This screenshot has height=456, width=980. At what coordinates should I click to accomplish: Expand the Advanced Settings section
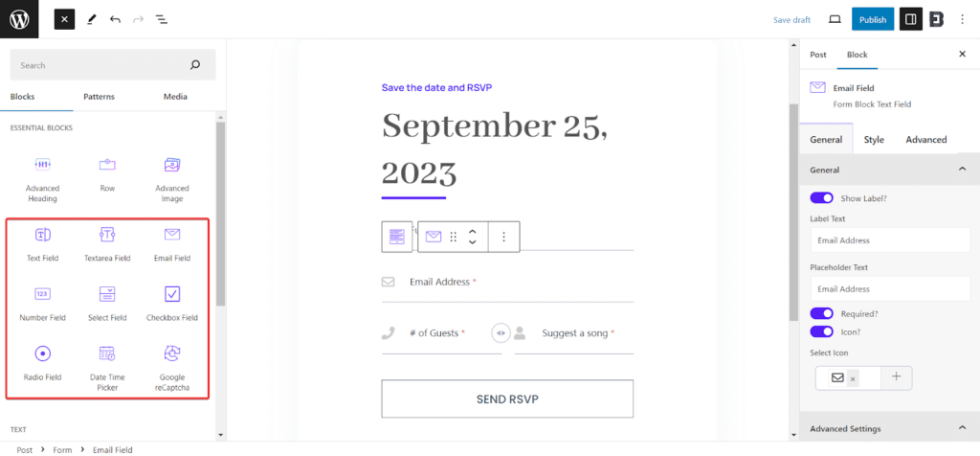pyautogui.click(x=962, y=428)
